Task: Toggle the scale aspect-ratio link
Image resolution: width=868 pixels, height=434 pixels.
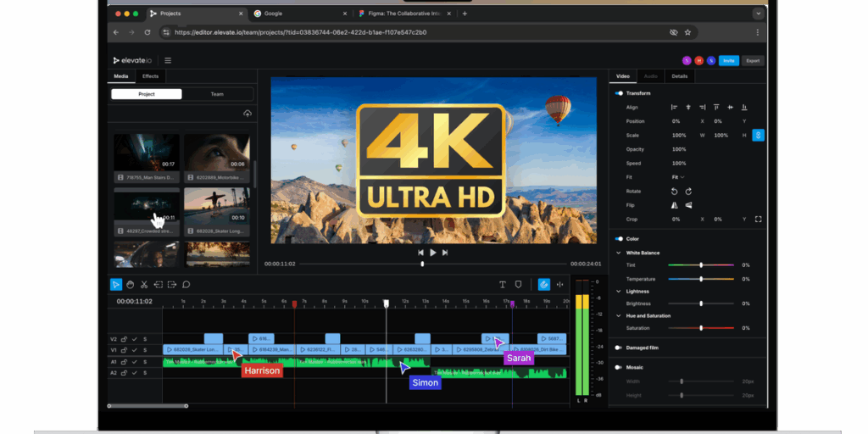Action: (x=759, y=135)
